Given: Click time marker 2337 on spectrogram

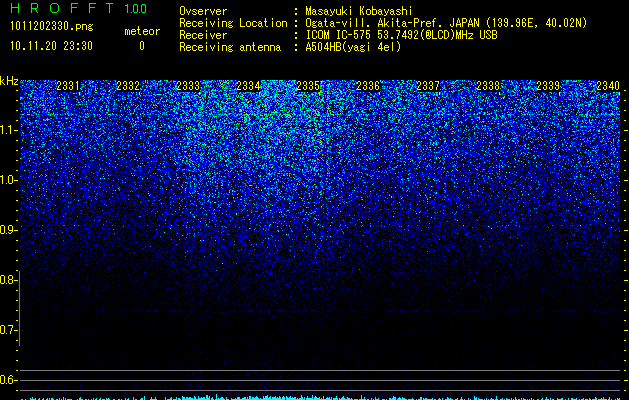Looking at the screenshot, I should 428,86.
